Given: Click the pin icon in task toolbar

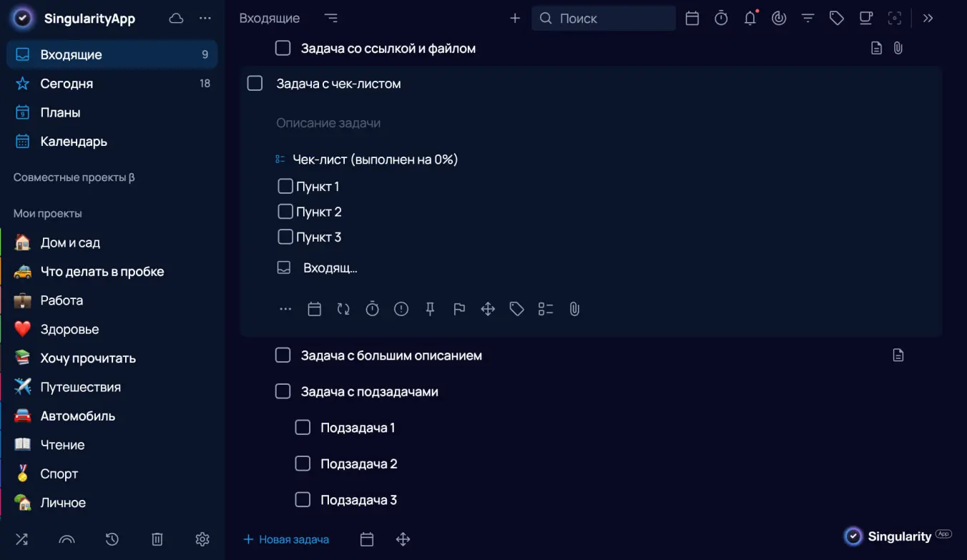Looking at the screenshot, I should pyautogui.click(x=430, y=309).
